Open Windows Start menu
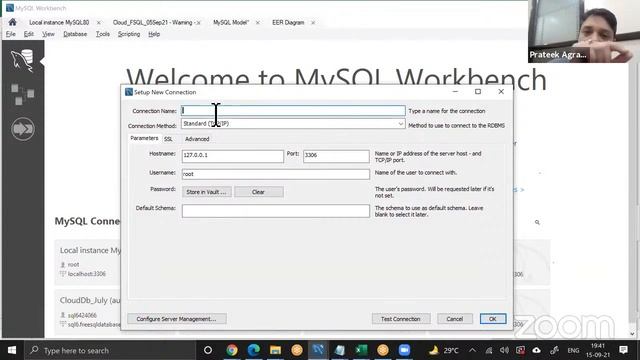Viewport: 640px width, 360px height. (x=12, y=350)
